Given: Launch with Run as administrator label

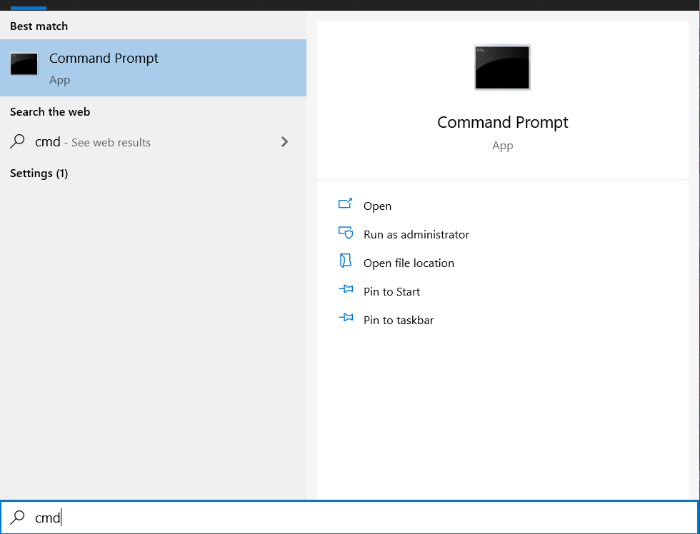Looking at the screenshot, I should 416,234.
